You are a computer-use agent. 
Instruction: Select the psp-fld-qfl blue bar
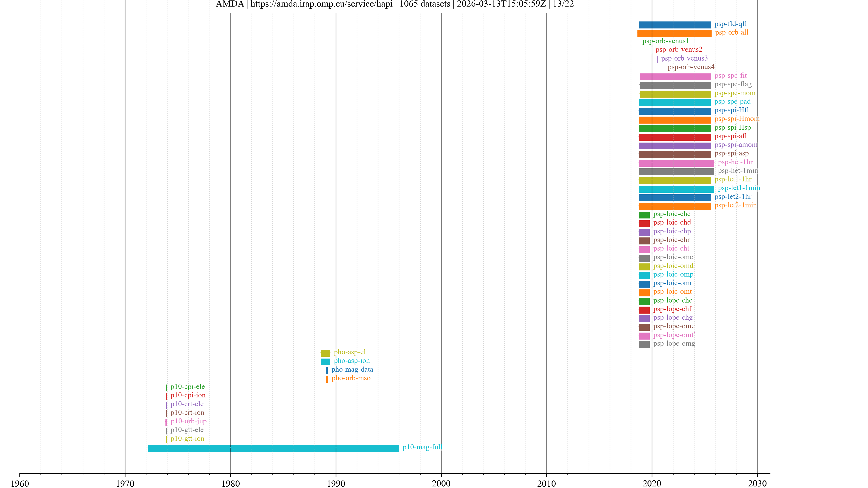675,25
